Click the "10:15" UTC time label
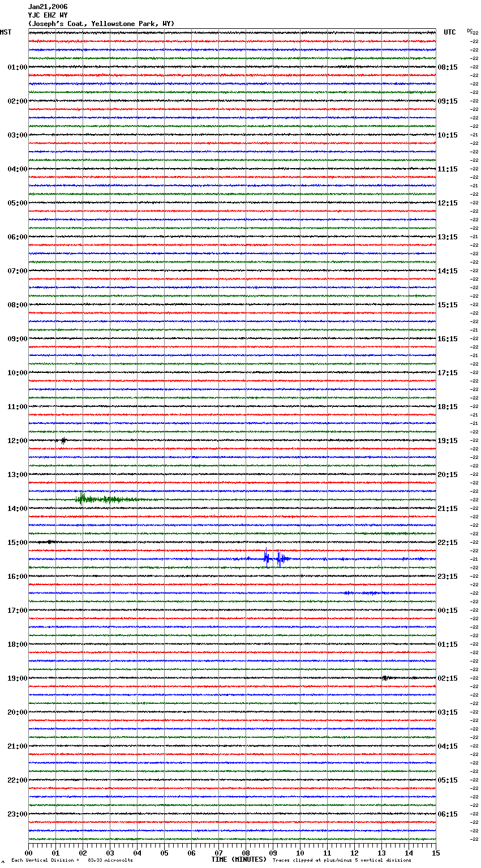This screenshot has width=481, height=868. pos(448,135)
